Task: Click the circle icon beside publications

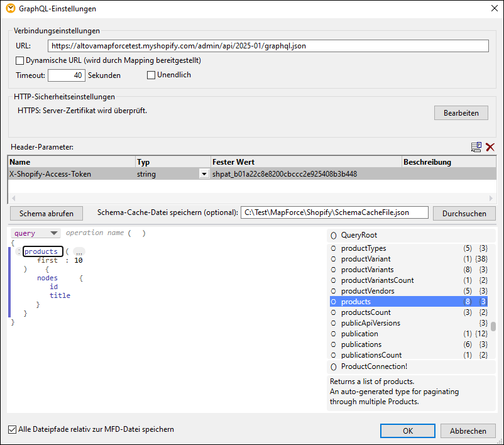Action: [x=334, y=344]
